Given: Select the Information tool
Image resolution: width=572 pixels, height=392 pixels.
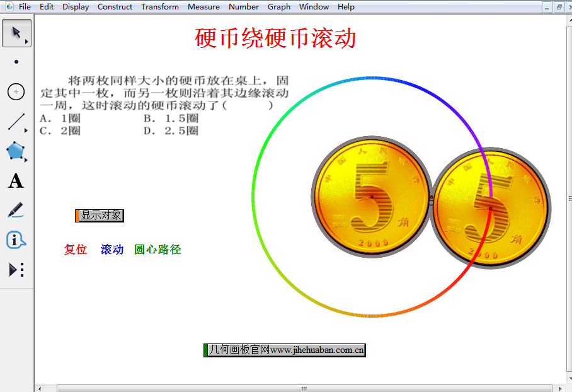Looking at the screenshot, I should [x=16, y=240].
